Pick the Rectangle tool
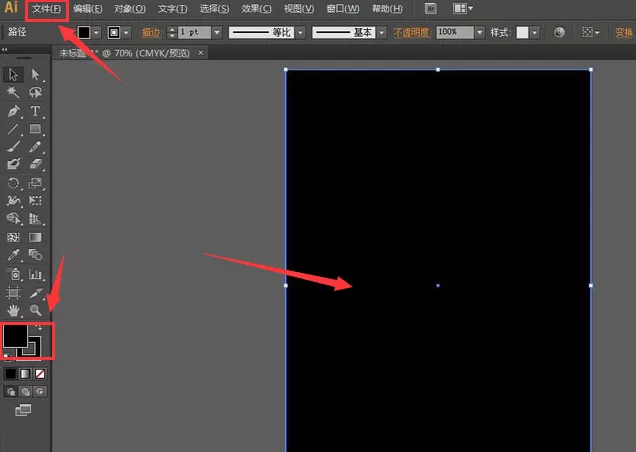This screenshot has width=636, height=452. click(x=35, y=129)
